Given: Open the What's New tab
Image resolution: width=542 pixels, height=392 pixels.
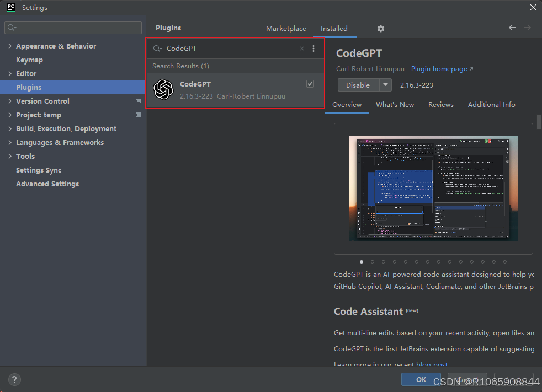Looking at the screenshot, I should [x=395, y=105].
